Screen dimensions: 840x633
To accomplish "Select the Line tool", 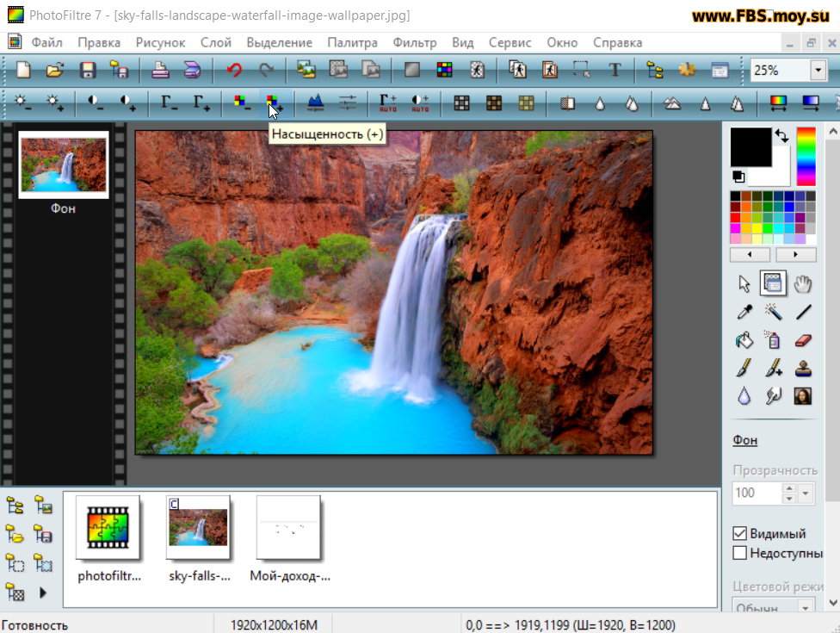I will coord(802,312).
